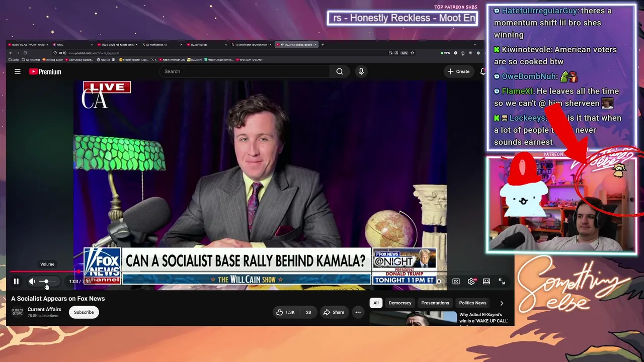The height and width of the screenshot is (362, 644).
Task: Click the video title 'A Socialist Appears on Fox News'
Action: pos(58,299)
